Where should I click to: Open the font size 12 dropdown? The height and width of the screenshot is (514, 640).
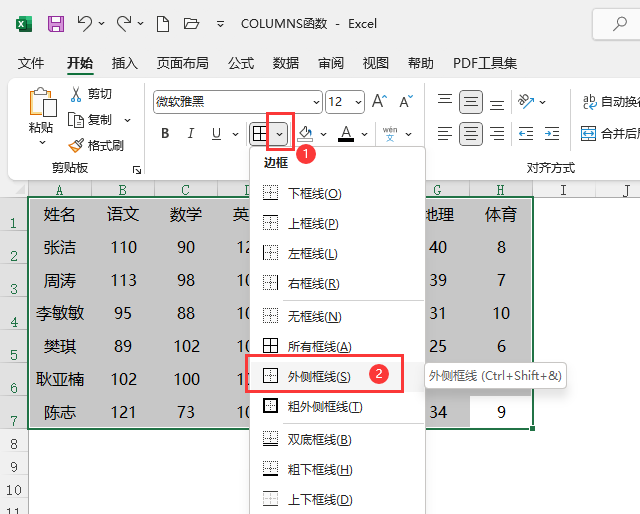coord(358,102)
